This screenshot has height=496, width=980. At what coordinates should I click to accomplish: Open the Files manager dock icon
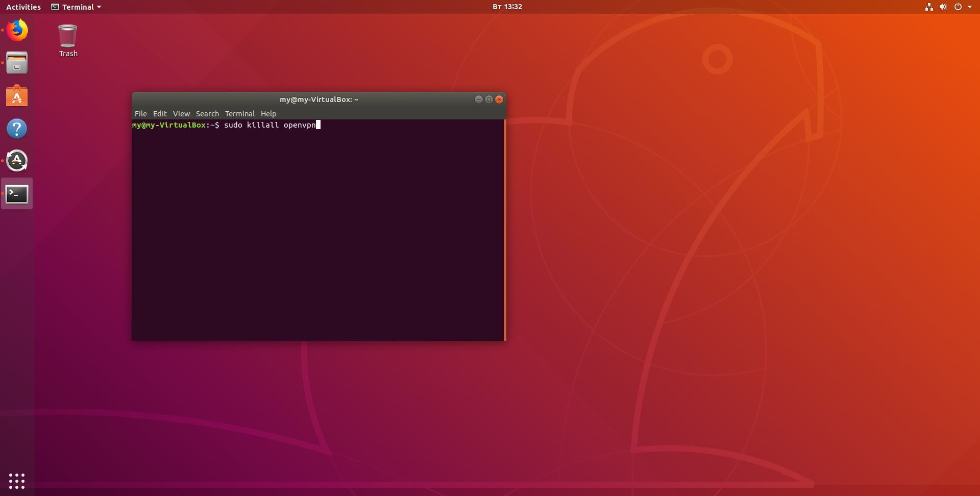(17, 63)
